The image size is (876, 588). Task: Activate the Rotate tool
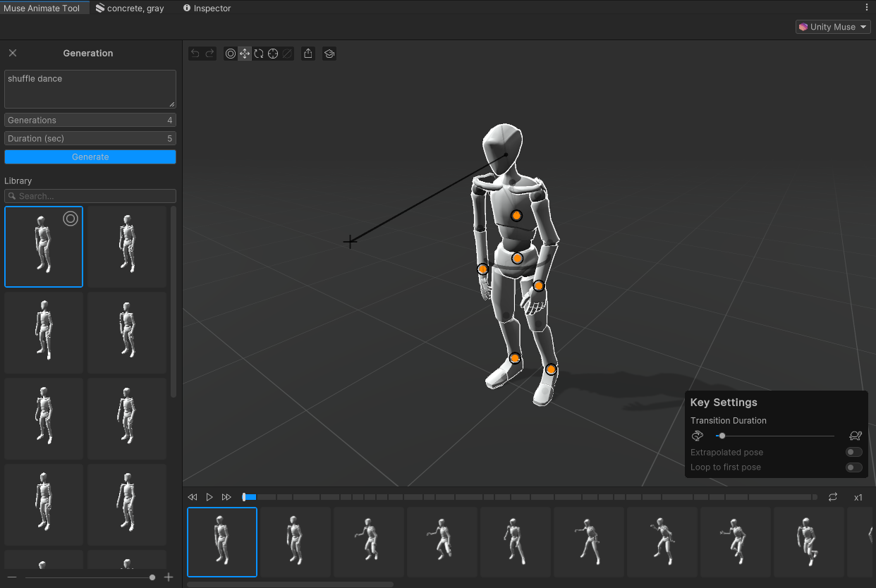259,54
